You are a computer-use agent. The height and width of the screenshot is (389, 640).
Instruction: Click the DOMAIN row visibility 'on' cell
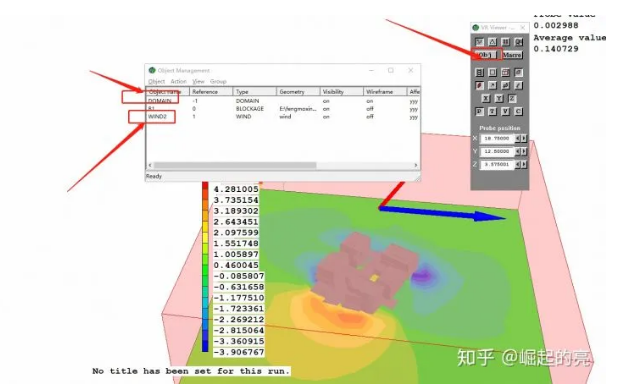(326, 101)
